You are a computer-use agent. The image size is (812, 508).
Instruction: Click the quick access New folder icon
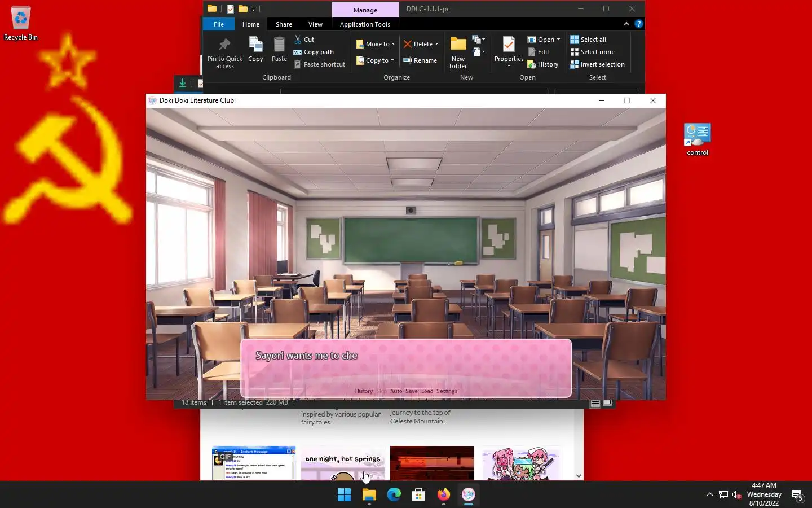click(x=243, y=9)
